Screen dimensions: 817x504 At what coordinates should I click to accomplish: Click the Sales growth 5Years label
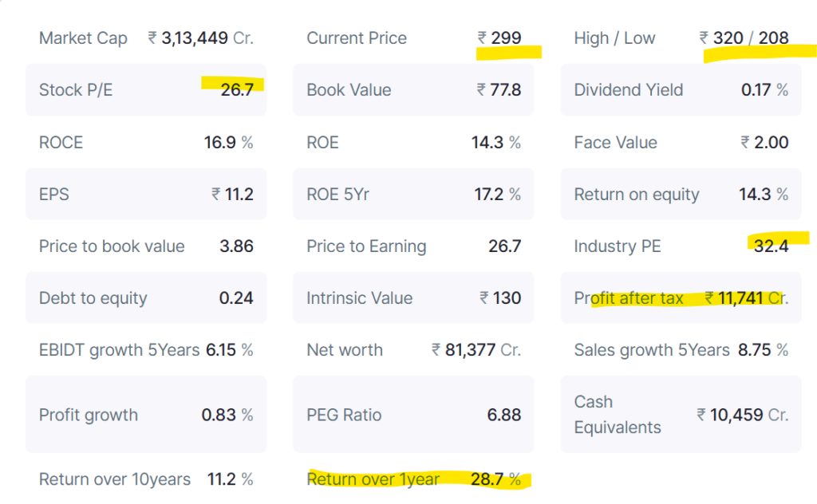pos(652,350)
